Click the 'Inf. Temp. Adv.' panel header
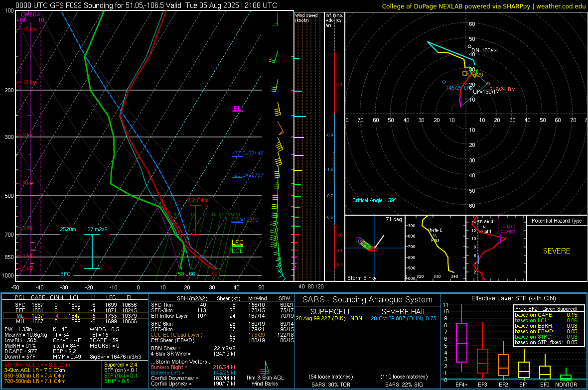Screen dimensions: 588x390 click(x=334, y=20)
